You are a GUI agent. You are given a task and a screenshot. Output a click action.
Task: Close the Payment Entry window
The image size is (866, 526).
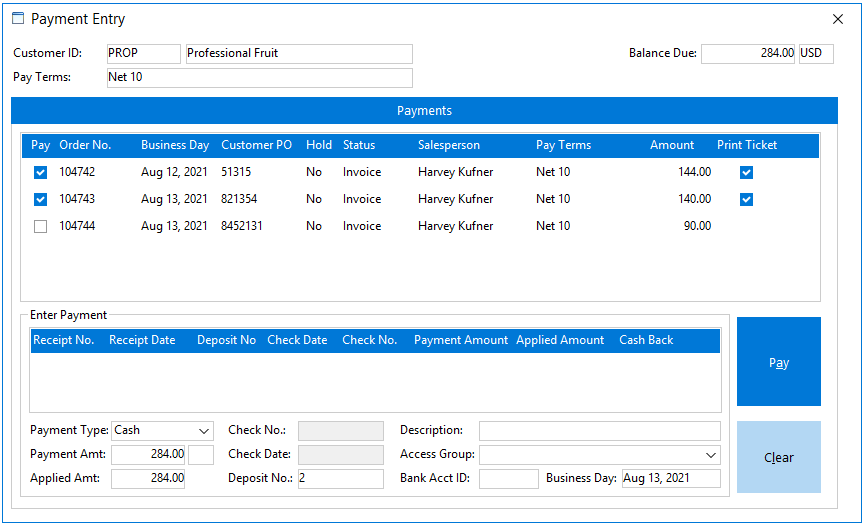pos(837,19)
